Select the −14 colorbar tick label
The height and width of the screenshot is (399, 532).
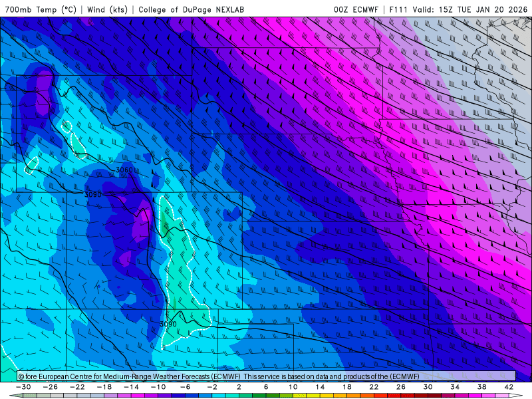(131, 387)
